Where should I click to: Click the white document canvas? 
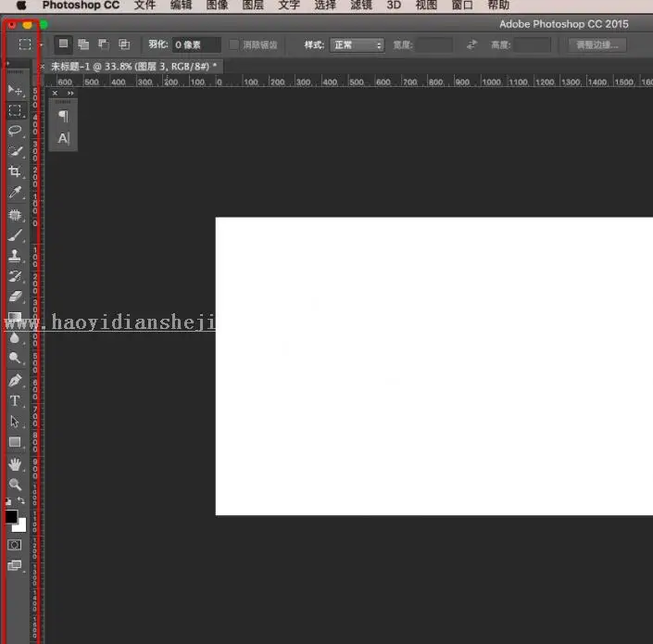click(434, 366)
